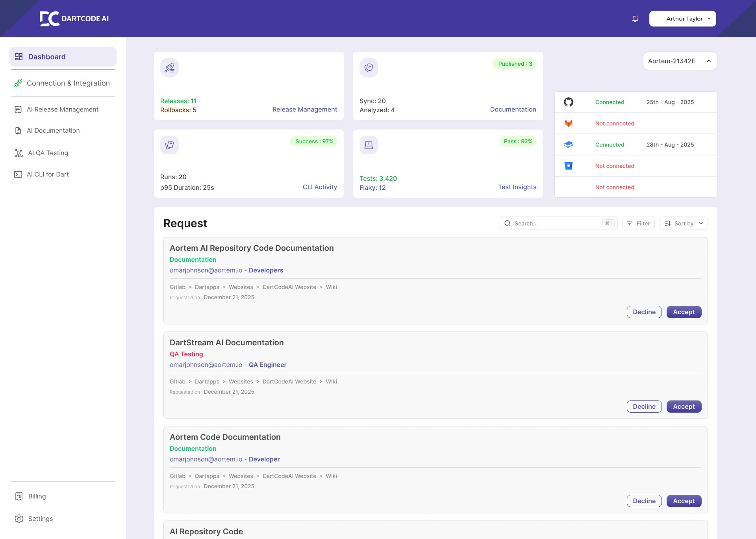Click the Bitbucket row 'Not connected' status
Screen dimensions: 756x539
[615, 166]
